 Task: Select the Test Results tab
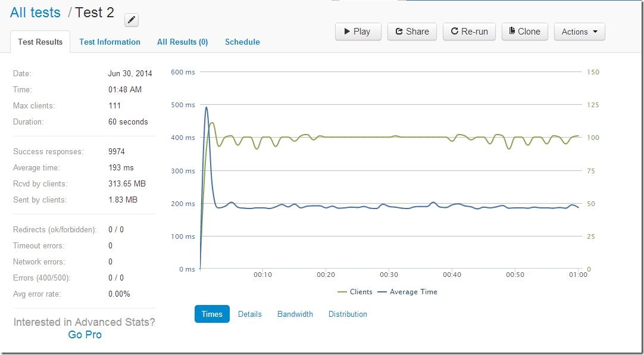pyautogui.click(x=40, y=42)
